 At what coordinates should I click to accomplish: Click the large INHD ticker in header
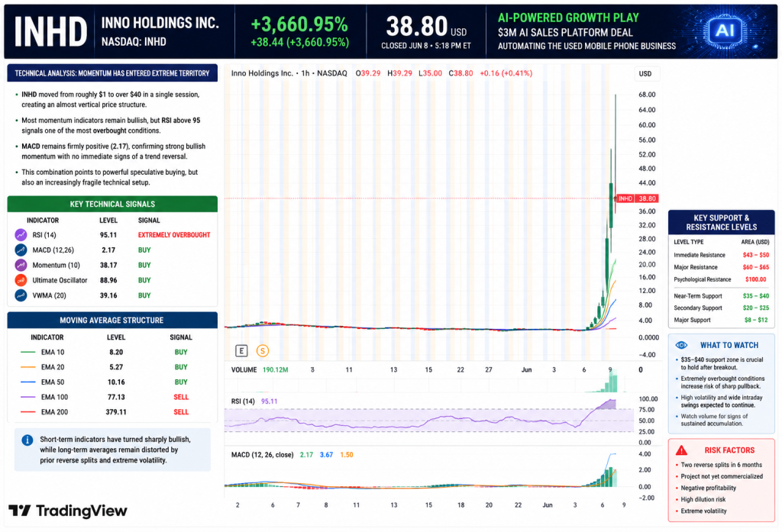click(x=50, y=32)
